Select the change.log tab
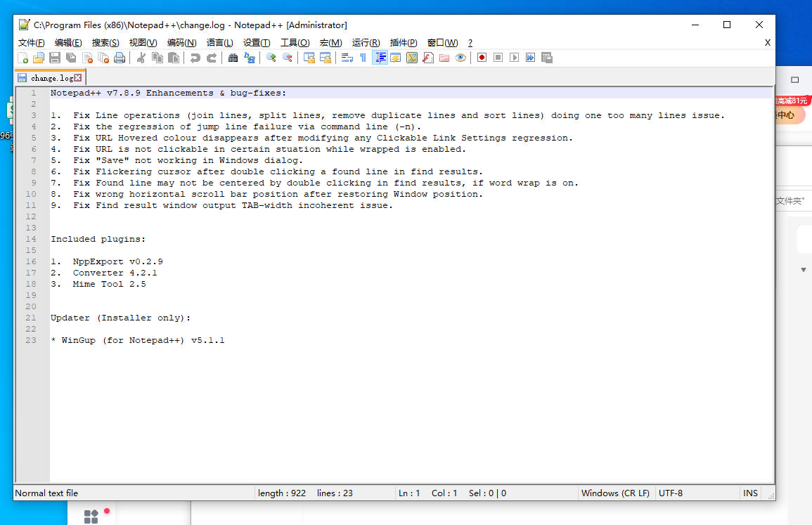This screenshot has width=812, height=525. click(51, 78)
